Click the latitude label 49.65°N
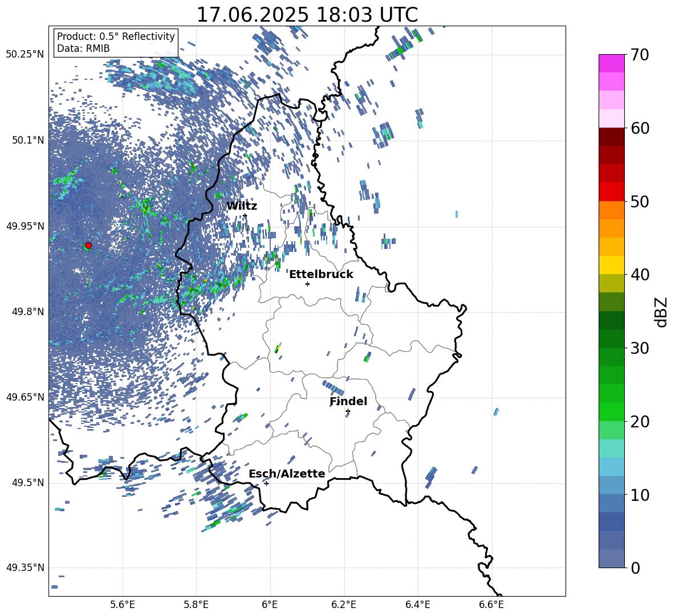This screenshot has width=675, height=616. pyautogui.click(x=25, y=397)
